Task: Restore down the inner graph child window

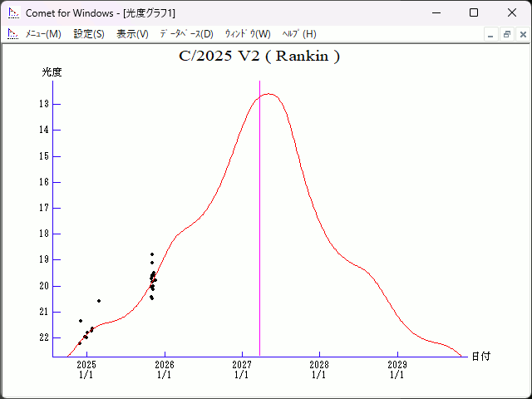Action: 506,34
